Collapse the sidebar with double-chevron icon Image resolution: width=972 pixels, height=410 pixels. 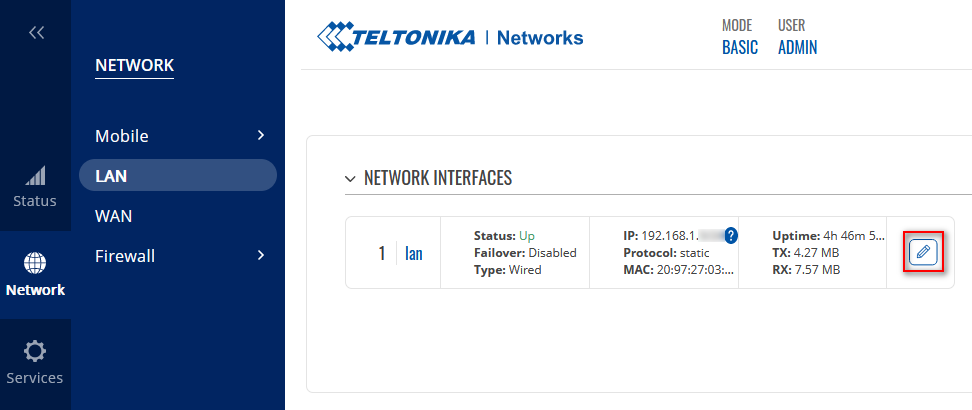click(x=36, y=33)
